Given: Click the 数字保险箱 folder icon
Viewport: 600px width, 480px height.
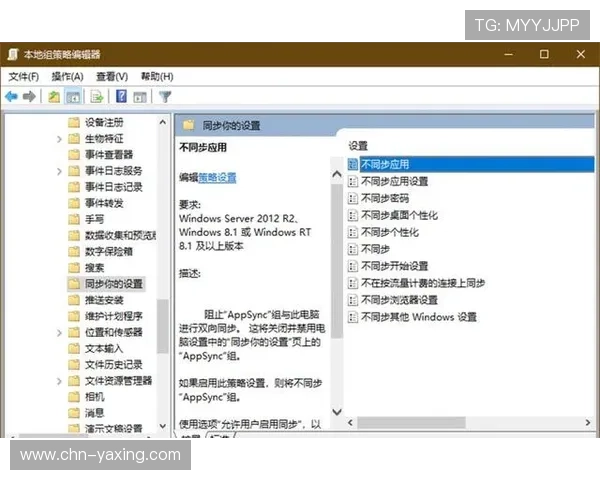Looking at the screenshot, I should pos(74,251).
